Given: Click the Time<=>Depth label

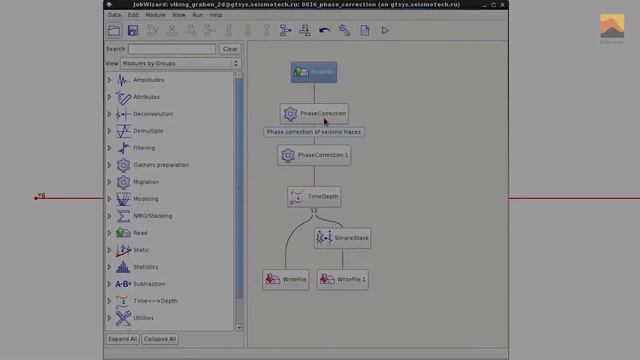Looking at the screenshot, I should click(x=155, y=301).
